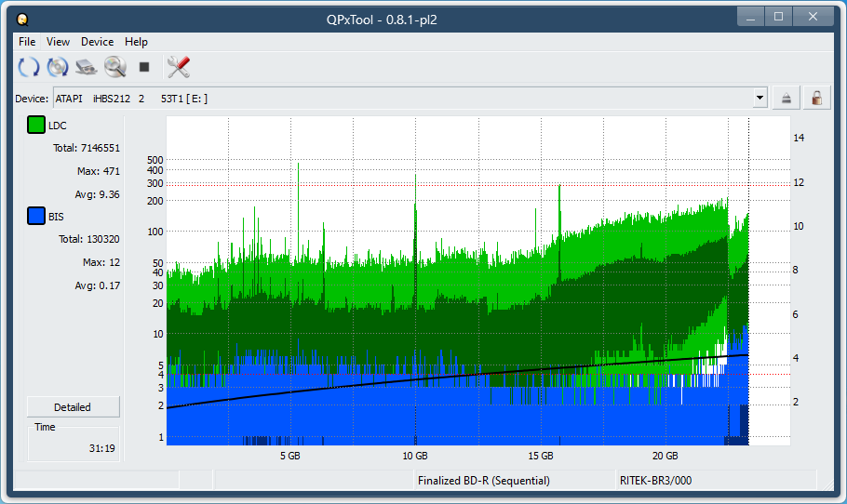Viewport: 847px width, 504px height.
Task: Click the 10 GB axis label
Action: pos(415,456)
